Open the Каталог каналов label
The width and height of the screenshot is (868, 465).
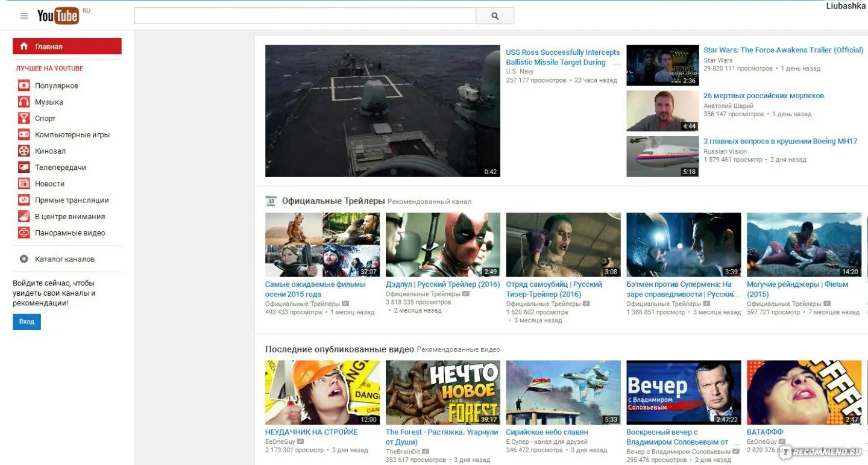click(x=64, y=259)
